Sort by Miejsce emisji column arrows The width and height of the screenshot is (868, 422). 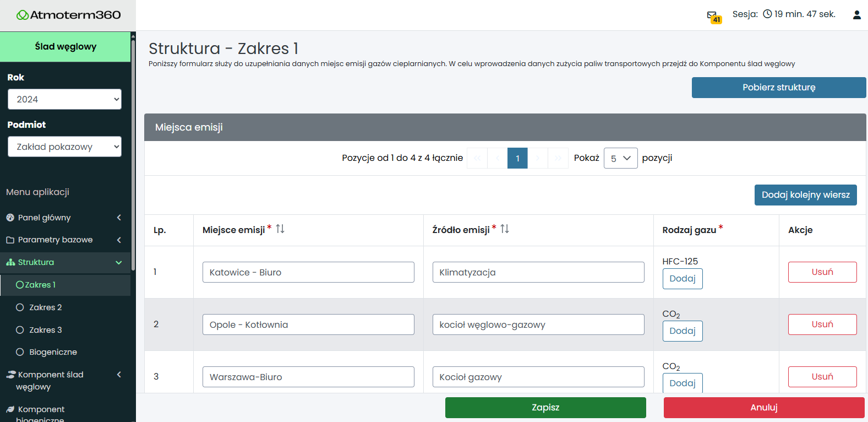pyautogui.click(x=280, y=229)
